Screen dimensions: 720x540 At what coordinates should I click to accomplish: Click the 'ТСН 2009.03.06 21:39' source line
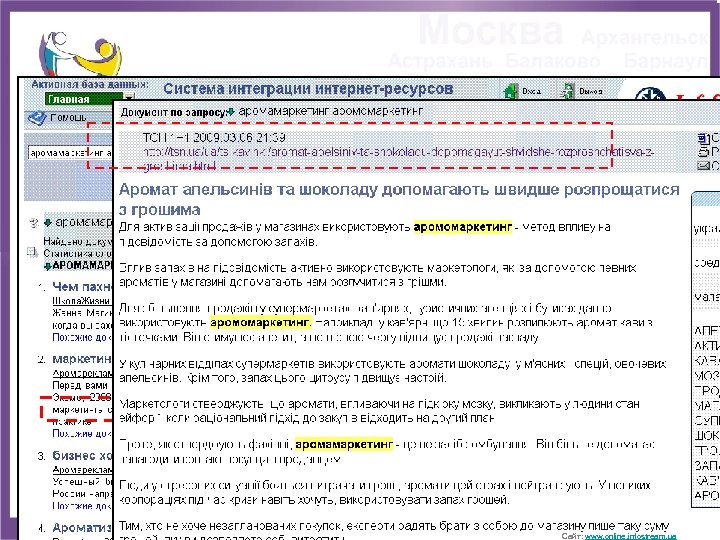click(x=214, y=137)
